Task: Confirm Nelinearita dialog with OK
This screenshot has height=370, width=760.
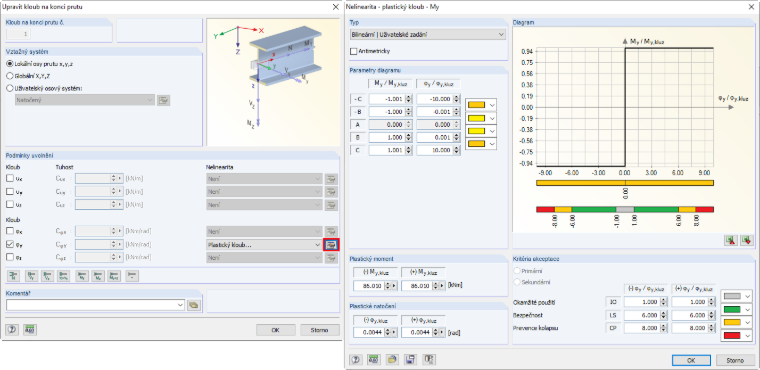Action: point(692,360)
